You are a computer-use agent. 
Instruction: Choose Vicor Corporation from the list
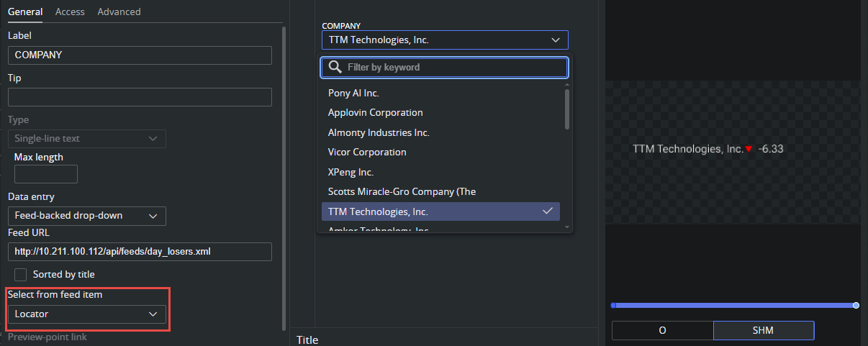pos(367,152)
